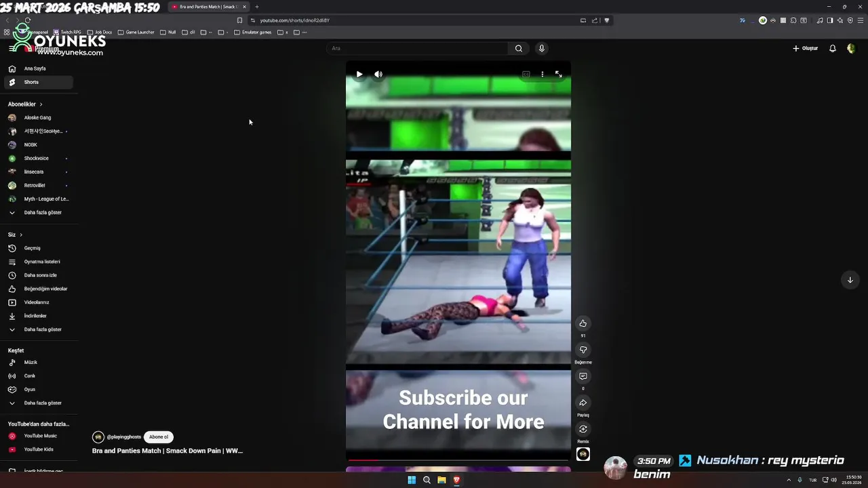The width and height of the screenshot is (868, 488).
Task: Start voice search with microphone
Action: (541, 48)
